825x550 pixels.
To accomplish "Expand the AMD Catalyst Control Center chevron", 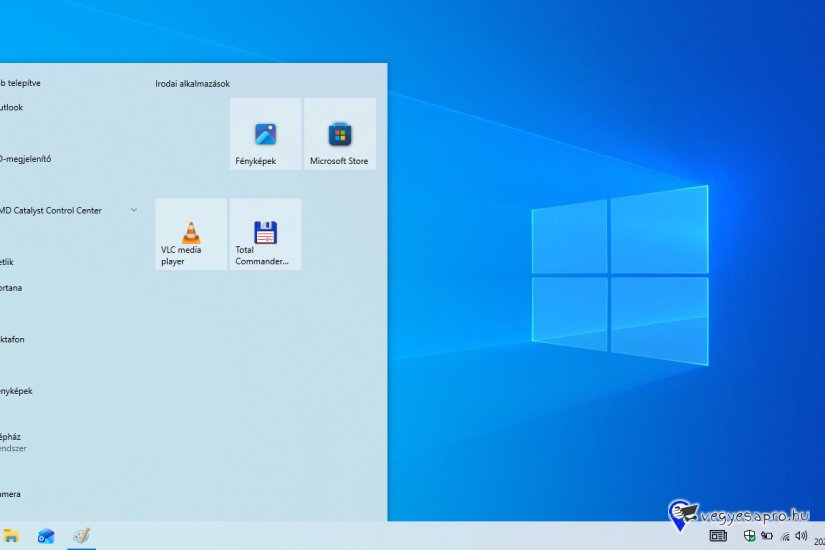I will [134, 210].
